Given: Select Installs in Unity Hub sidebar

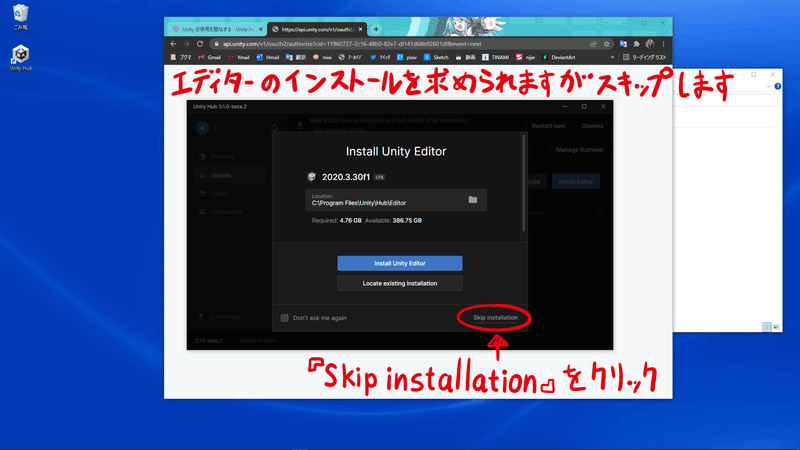Looking at the screenshot, I should [221, 175].
